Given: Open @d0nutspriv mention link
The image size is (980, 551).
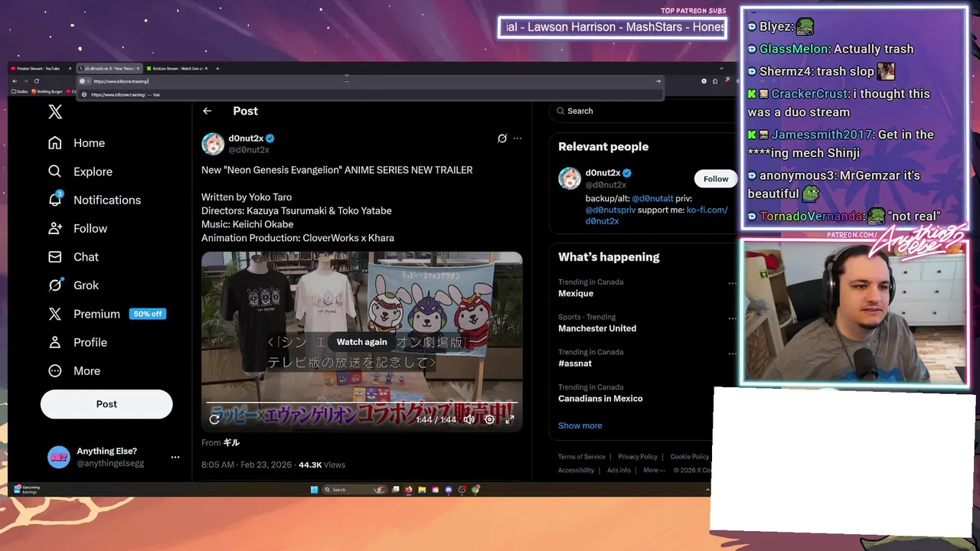Looking at the screenshot, I should pyautogui.click(x=611, y=210).
